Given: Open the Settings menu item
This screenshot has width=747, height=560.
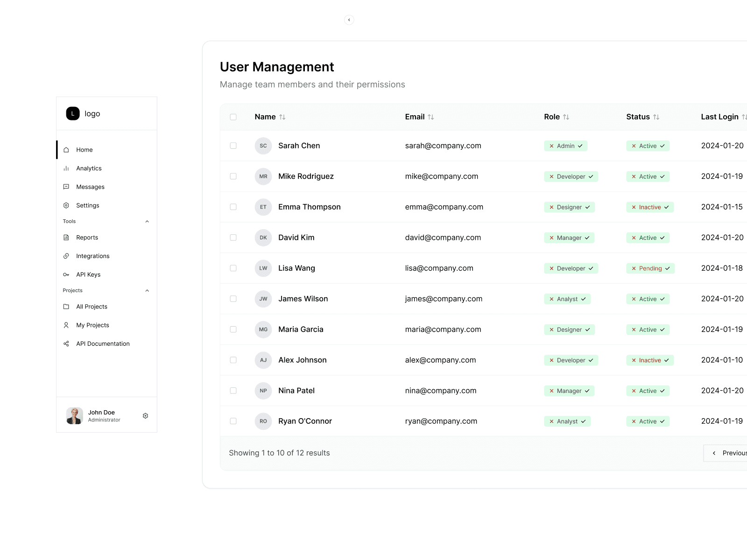Looking at the screenshot, I should 107,205.
